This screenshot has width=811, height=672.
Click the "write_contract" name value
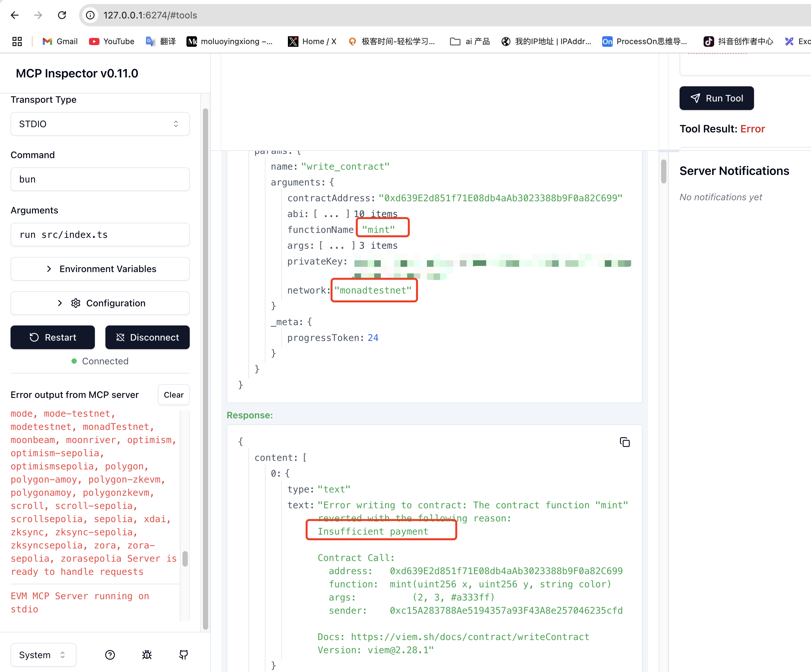[x=345, y=166]
